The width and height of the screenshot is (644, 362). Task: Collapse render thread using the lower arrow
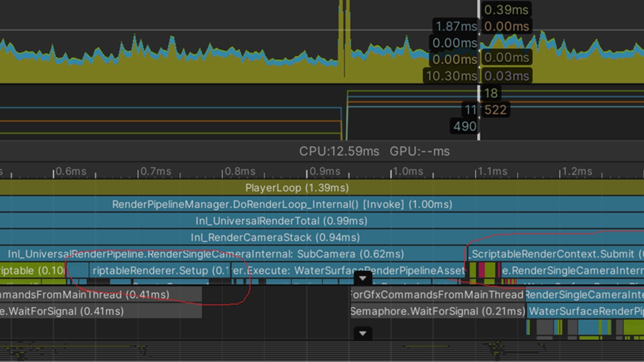363,333
